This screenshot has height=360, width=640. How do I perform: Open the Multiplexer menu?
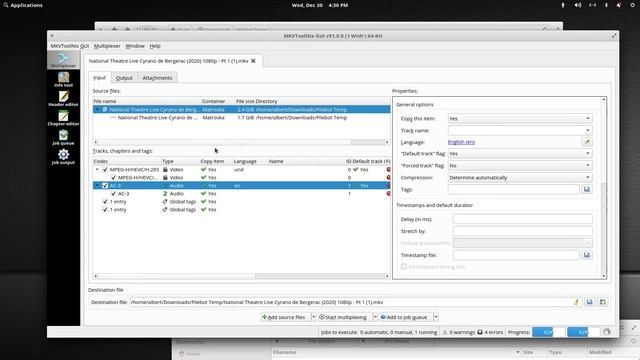click(107, 46)
